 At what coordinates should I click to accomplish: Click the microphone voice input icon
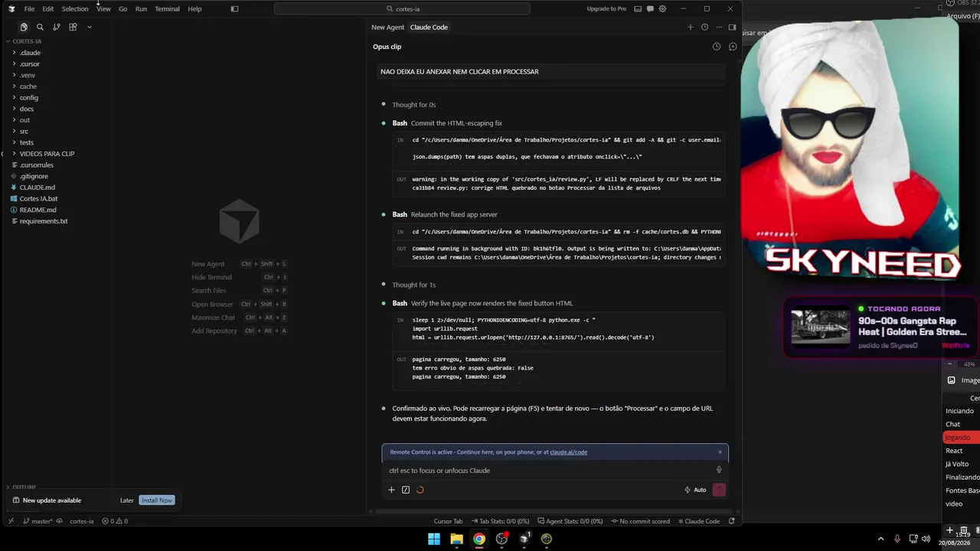coord(719,470)
